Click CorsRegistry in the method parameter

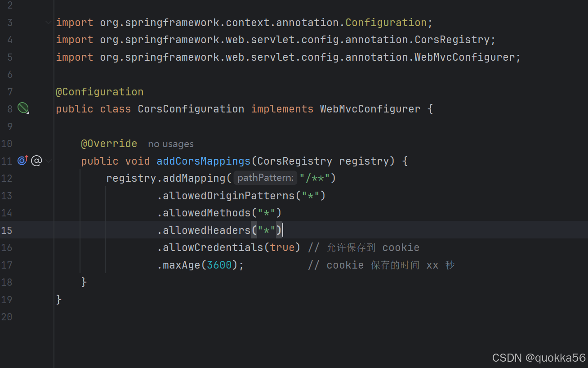pos(295,161)
